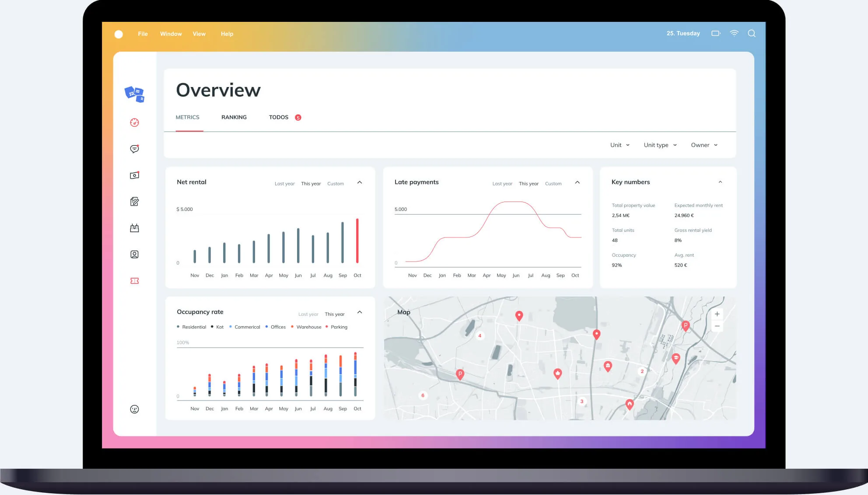Click the red October bar in Net rental
The height and width of the screenshot is (495, 868).
[x=357, y=241]
